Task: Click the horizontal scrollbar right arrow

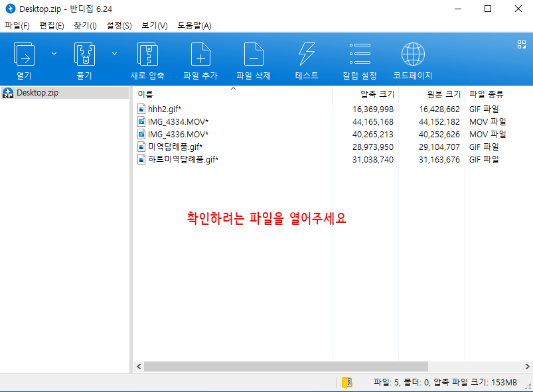Action: pos(527,367)
